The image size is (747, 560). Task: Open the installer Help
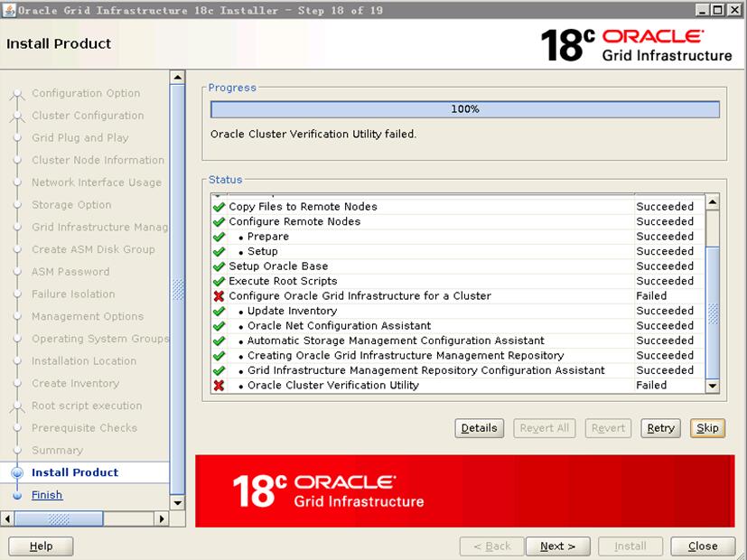tap(41, 546)
